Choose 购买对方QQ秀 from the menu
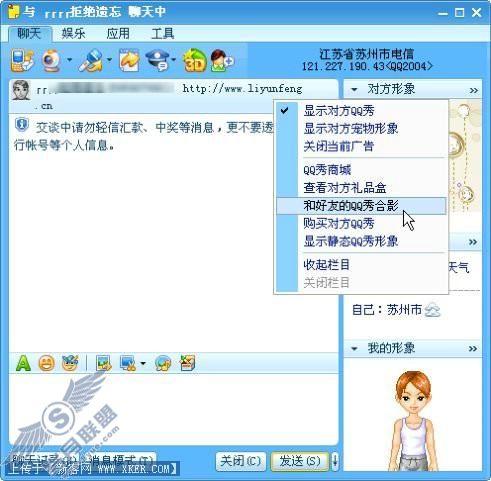Viewport: 491px width, 481px height. point(361,223)
